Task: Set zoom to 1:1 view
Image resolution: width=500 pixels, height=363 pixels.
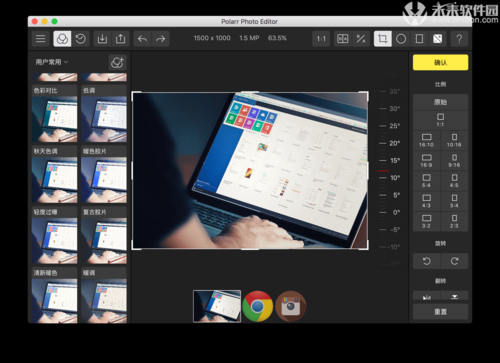Action: click(x=321, y=39)
